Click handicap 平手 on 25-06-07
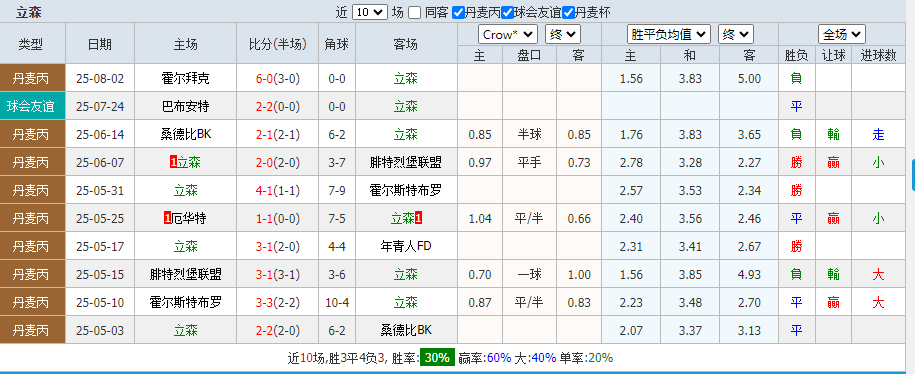This screenshot has width=915, height=374. click(x=529, y=162)
